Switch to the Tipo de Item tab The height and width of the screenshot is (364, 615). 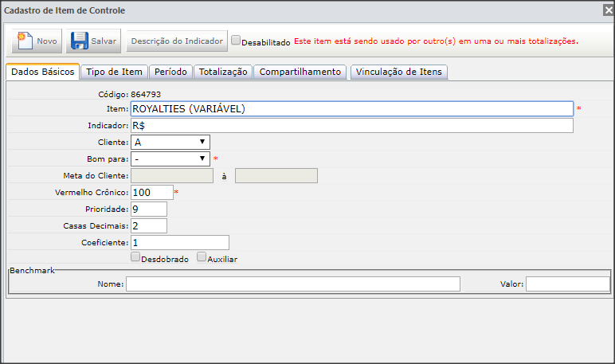[x=114, y=72]
